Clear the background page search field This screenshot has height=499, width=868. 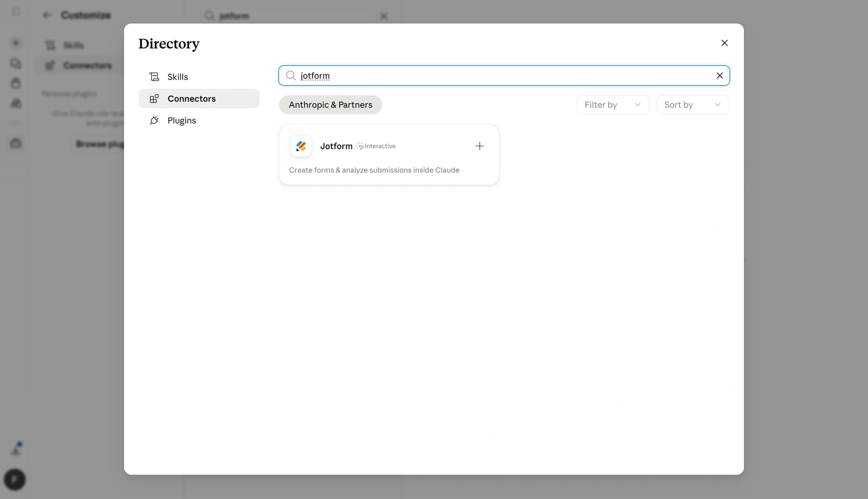point(384,16)
